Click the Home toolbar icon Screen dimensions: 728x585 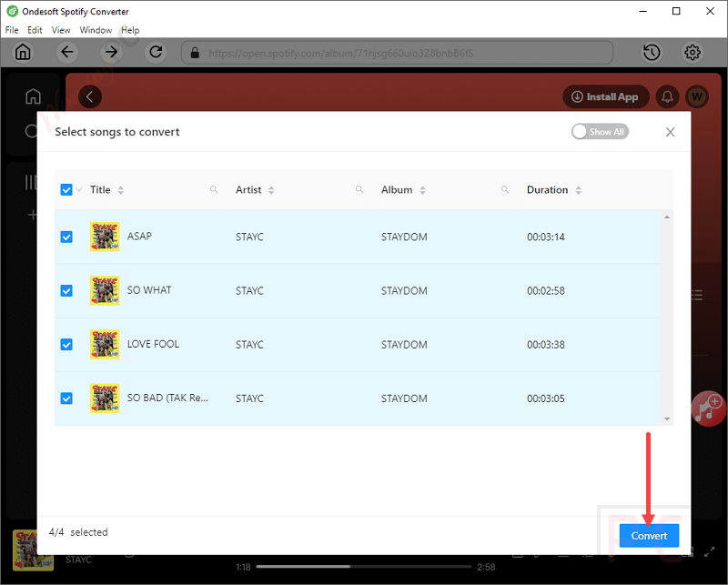tap(23, 52)
